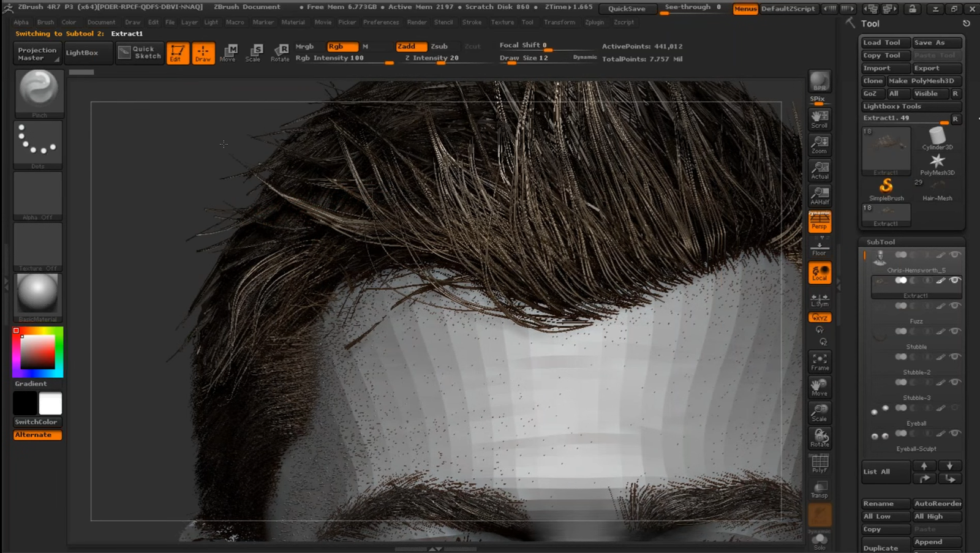Collapse the left tray divider arrow
Screen dimensions: 980x553
click(x=6, y=283)
